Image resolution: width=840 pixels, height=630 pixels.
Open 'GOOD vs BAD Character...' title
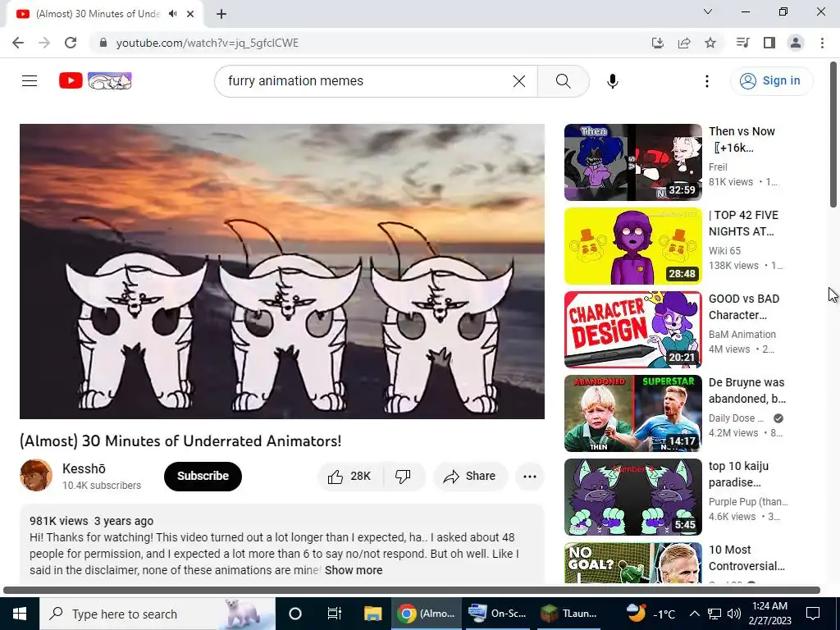743,307
